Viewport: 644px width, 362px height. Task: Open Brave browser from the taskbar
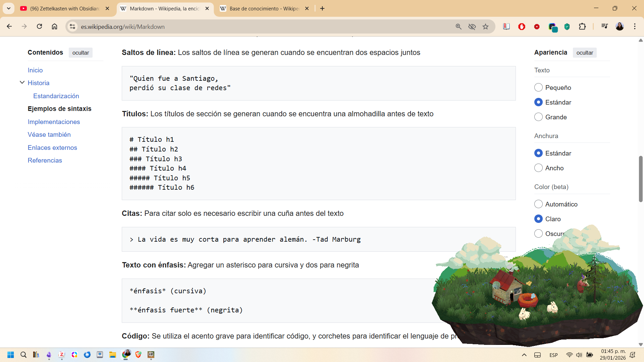pos(138,355)
